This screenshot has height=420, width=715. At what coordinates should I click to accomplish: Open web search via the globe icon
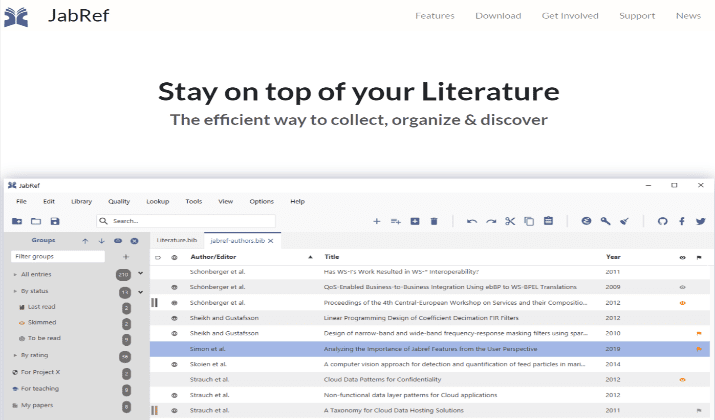[586, 221]
